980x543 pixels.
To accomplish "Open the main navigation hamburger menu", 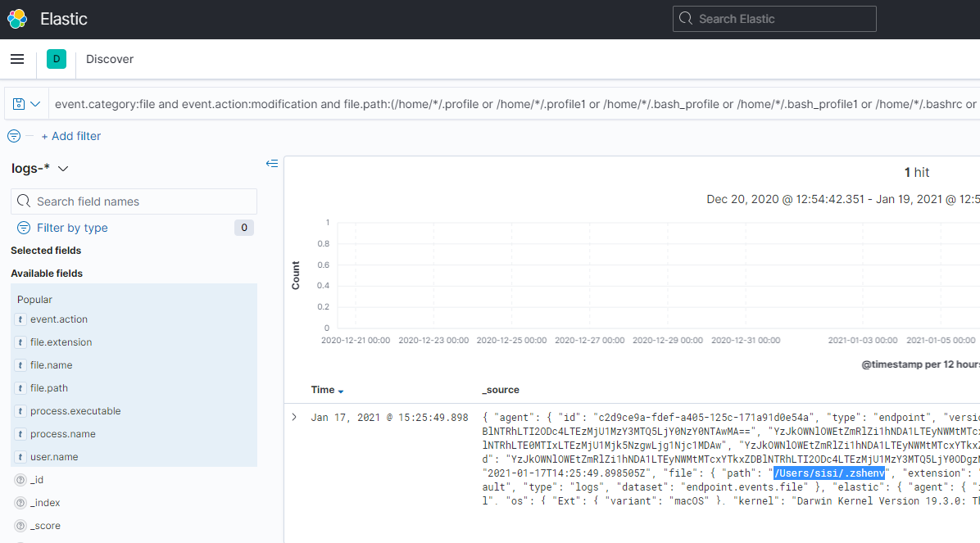I will pyautogui.click(x=16, y=58).
